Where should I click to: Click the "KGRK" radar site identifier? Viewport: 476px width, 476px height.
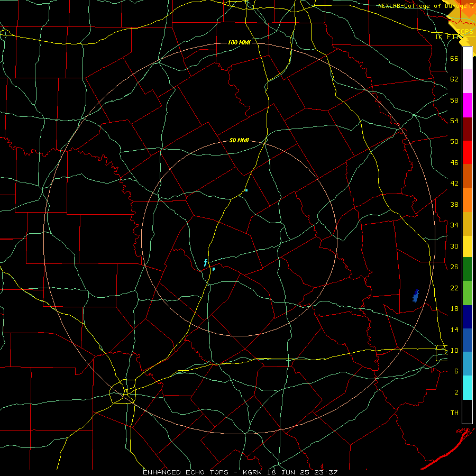tap(252, 472)
